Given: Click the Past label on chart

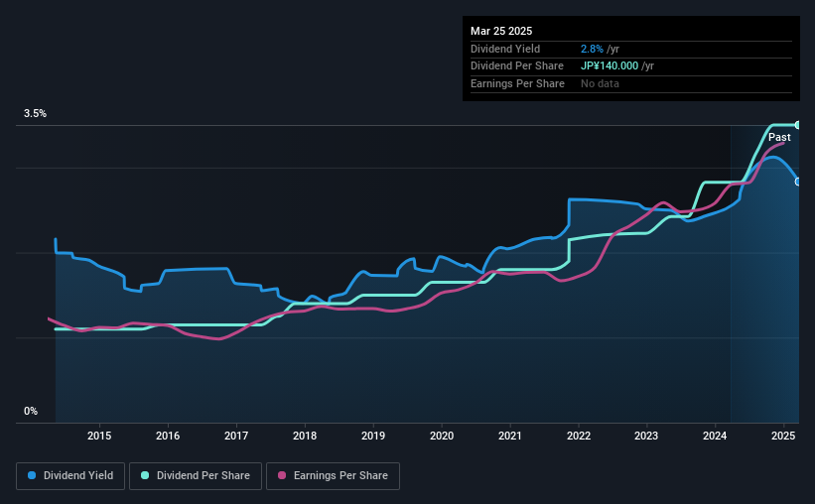Looking at the screenshot, I should (x=779, y=137).
